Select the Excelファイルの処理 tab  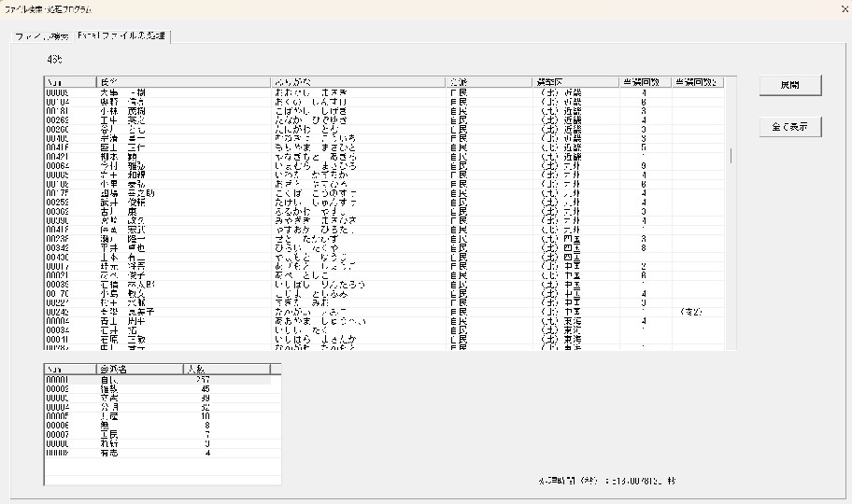(x=122, y=36)
